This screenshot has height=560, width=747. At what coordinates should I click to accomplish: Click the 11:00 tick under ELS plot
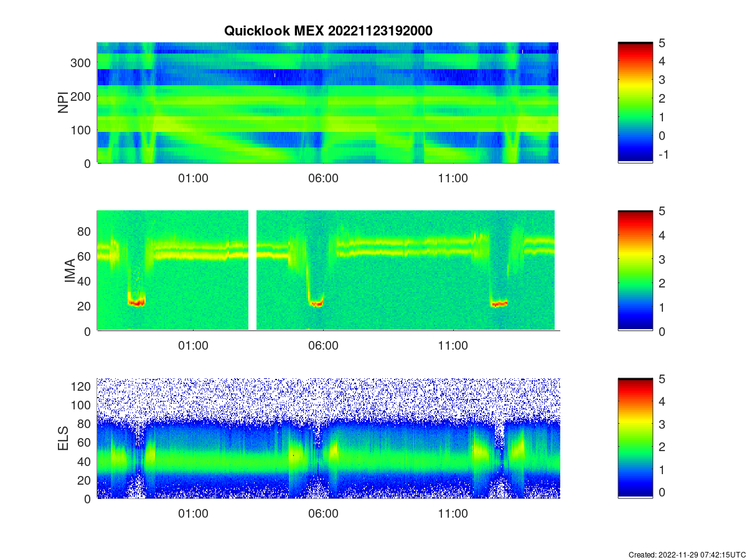coord(453,514)
